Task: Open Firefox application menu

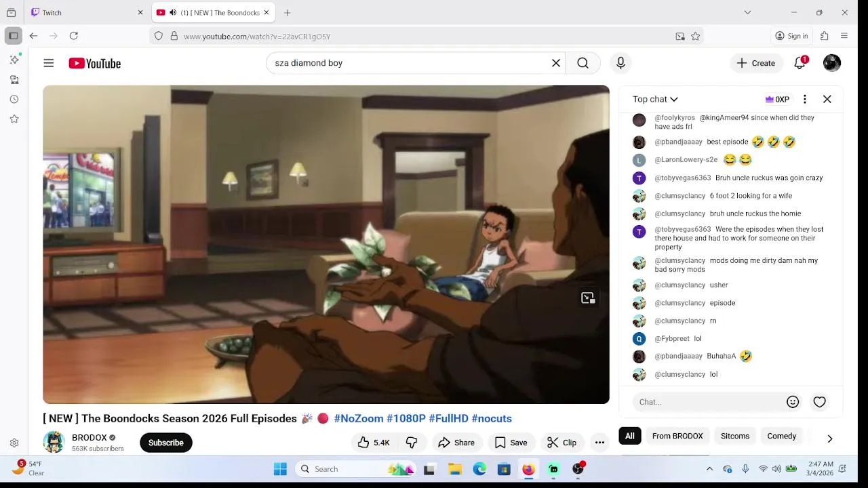Action: tap(844, 36)
